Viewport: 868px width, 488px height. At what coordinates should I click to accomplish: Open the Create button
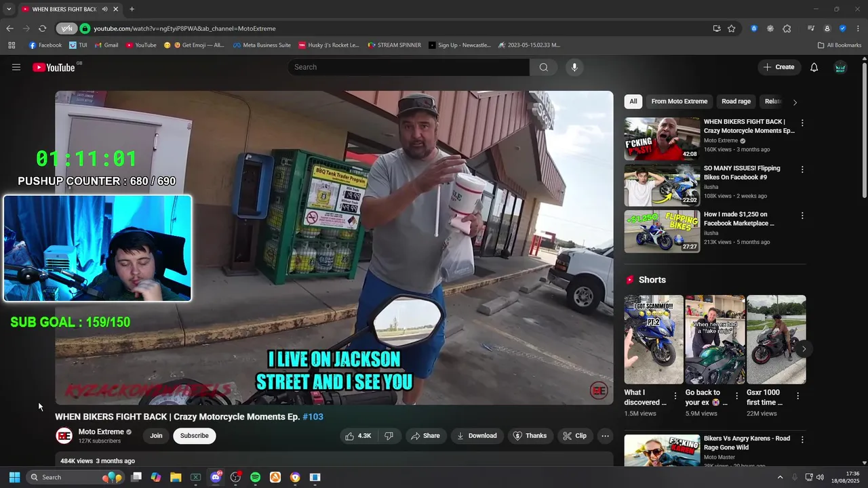pos(778,67)
